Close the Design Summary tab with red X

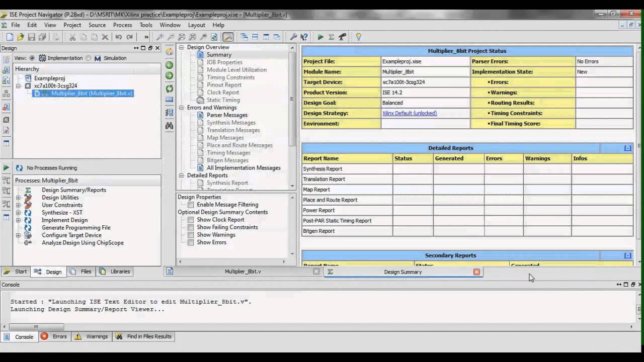[x=476, y=271]
